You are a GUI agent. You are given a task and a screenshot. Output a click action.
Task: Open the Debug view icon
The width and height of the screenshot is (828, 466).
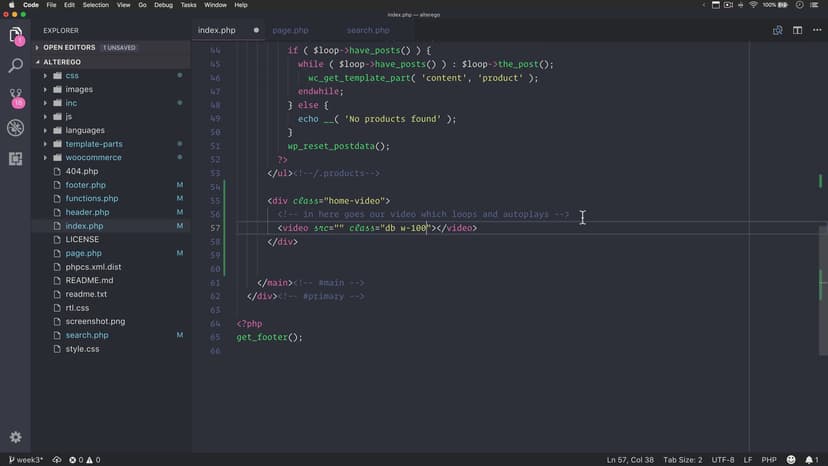coord(15,128)
